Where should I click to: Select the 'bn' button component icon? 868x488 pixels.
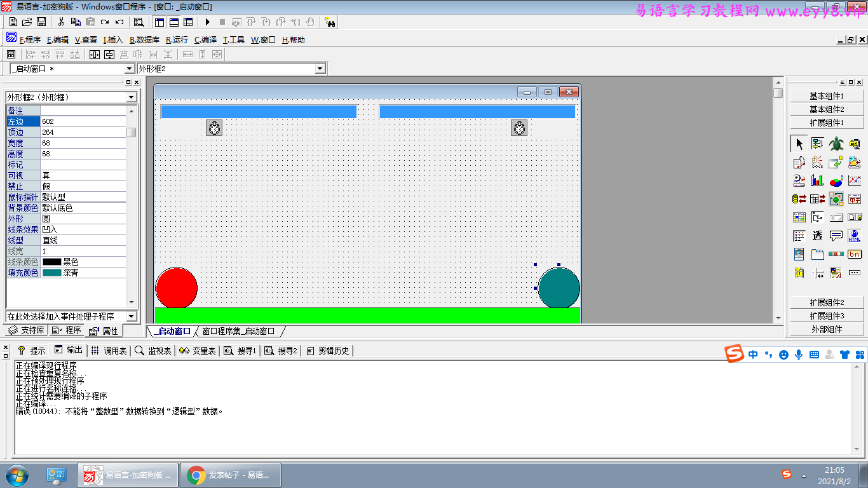(x=855, y=255)
